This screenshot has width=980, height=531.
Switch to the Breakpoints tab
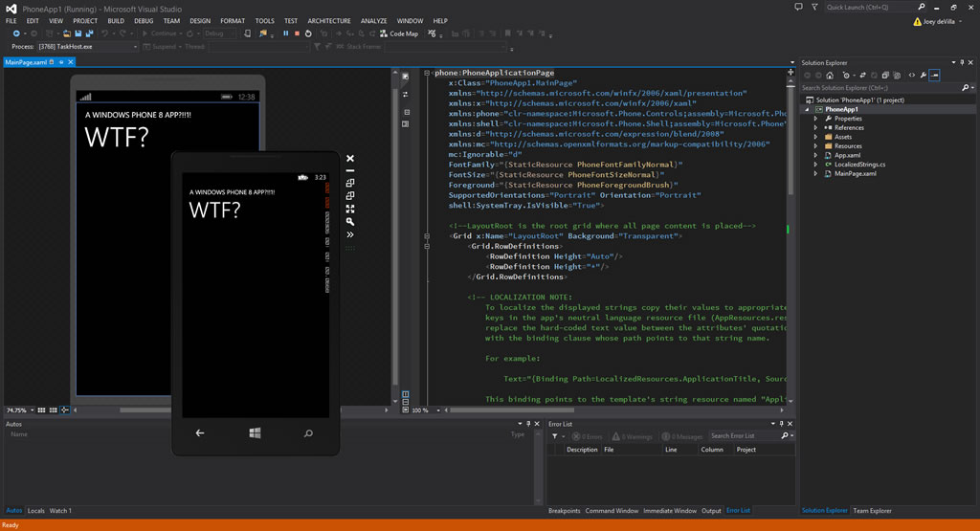[x=564, y=510]
